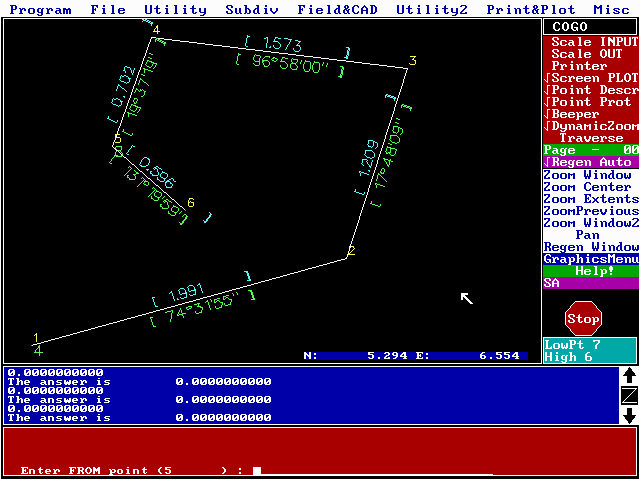The height and width of the screenshot is (480, 640).
Task: Click the scroll up arrow beside the output panel
Action: click(629, 376)
